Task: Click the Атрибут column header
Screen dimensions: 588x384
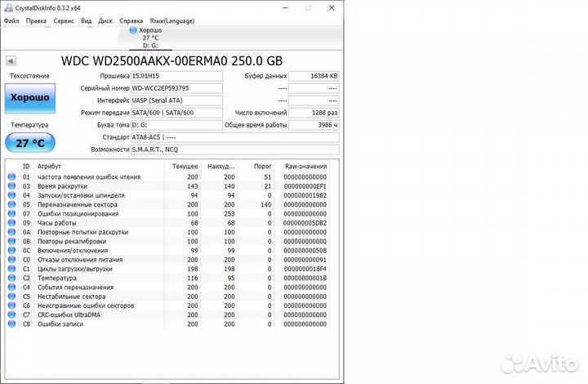Action: (x=49, y=166)
